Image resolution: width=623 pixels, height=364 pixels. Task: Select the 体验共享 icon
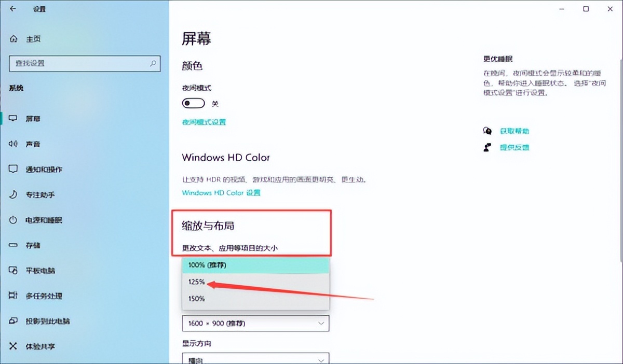click(13, 346)
